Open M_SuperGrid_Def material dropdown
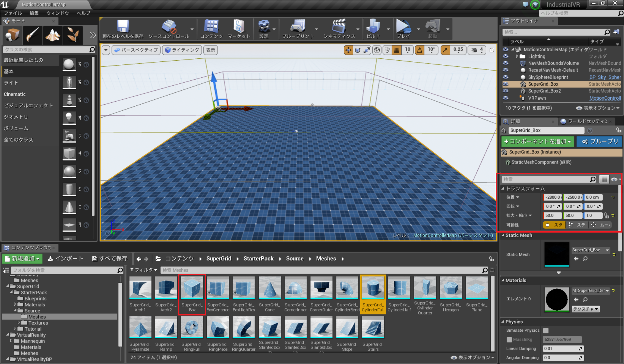Screen dimensions: 624x364 pos(591,291)
